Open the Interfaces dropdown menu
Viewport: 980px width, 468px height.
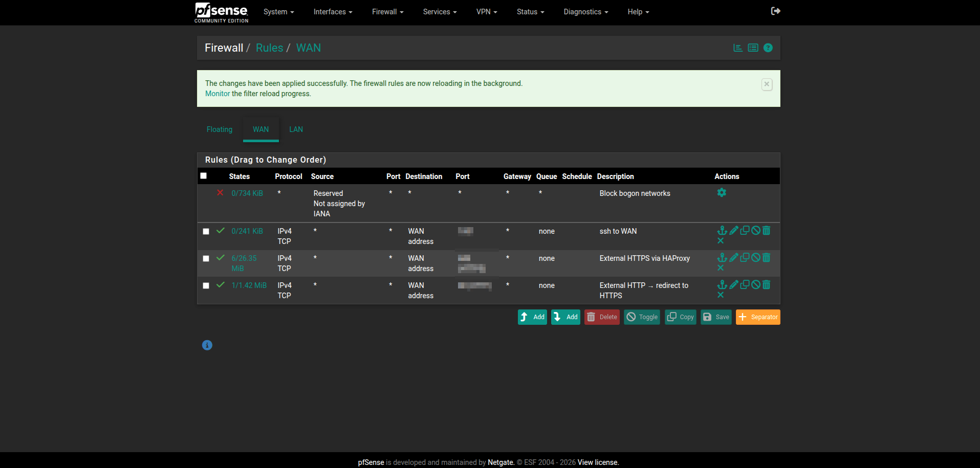tap(333, 12)
